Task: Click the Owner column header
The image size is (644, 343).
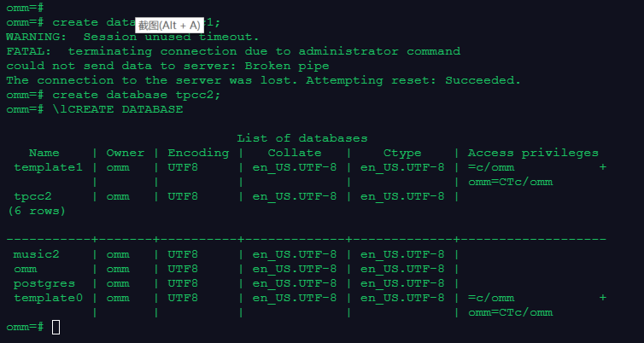Action: (x=125, y=153)
